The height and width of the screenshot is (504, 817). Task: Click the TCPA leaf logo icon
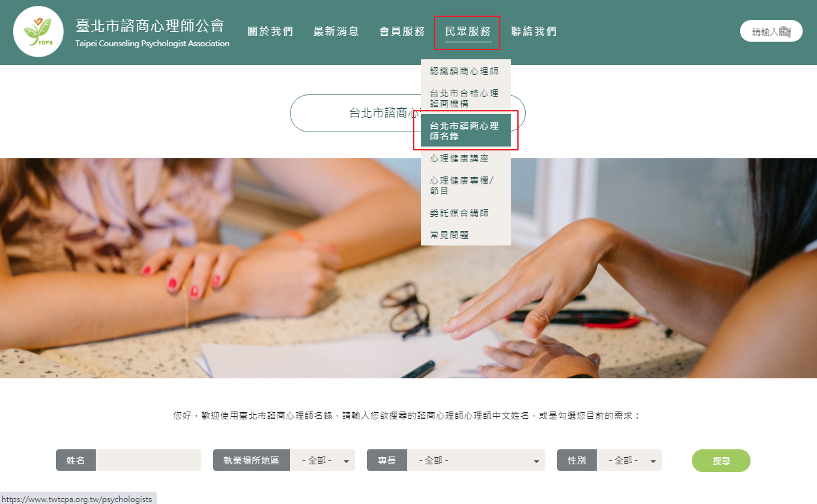(38, 31)
